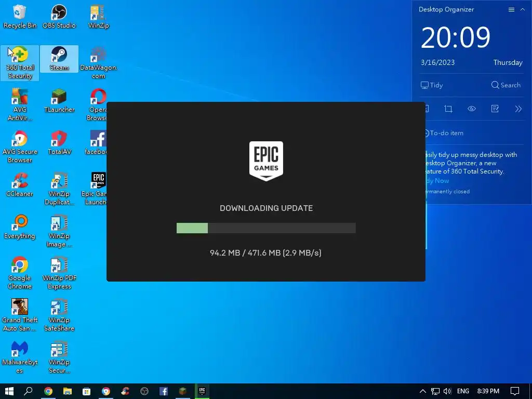This screenshot has height=399, width=532.
Task: Click the 94.2 MB / 471.6 MB status text
Action: [x=265, y=253]
